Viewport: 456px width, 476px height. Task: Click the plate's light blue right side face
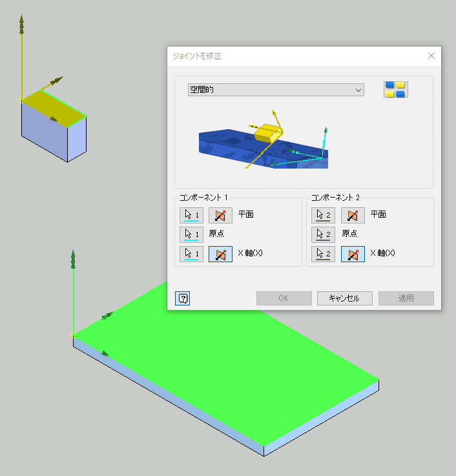point(321,419)
